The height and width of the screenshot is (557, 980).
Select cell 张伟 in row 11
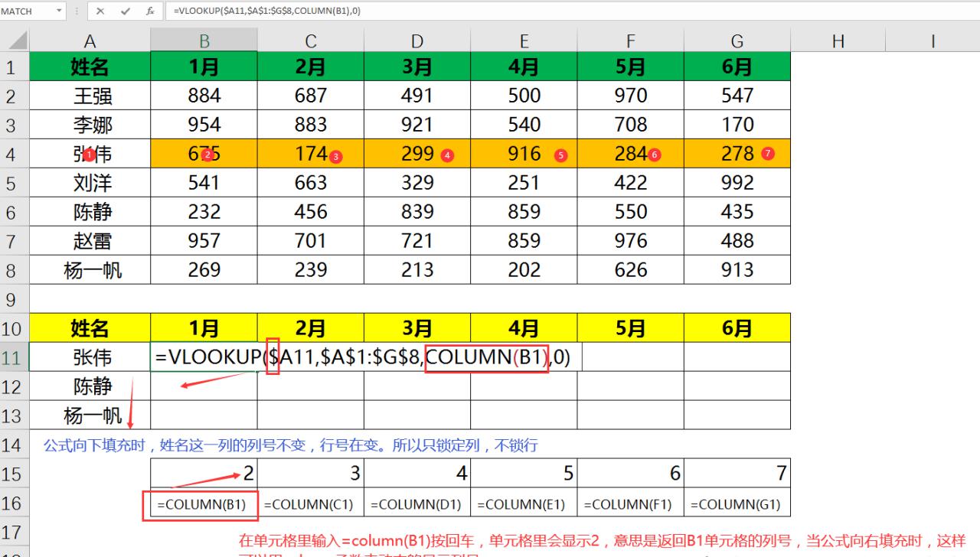click(x=90, y=357)
